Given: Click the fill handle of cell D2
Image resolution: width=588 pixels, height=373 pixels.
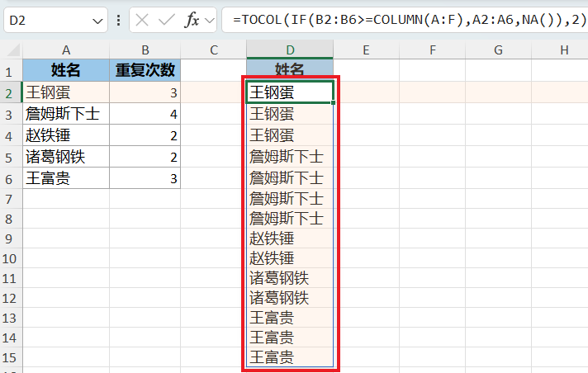Looking at the screenshot, I should 333,102.
